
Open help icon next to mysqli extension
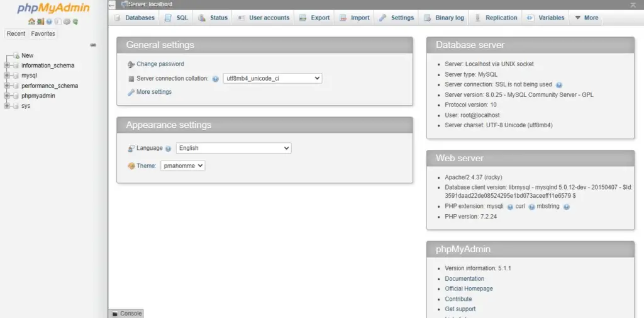click(510, 207)
